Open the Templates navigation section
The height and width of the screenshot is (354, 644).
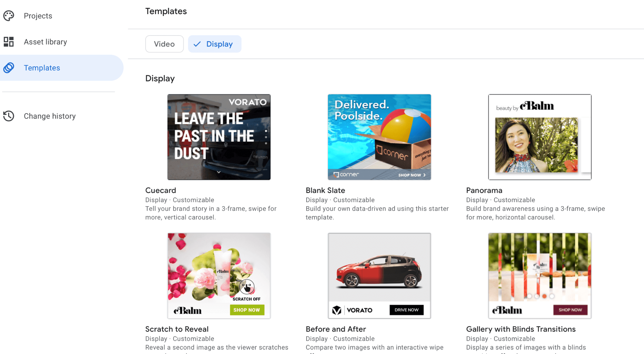[42, 68]
